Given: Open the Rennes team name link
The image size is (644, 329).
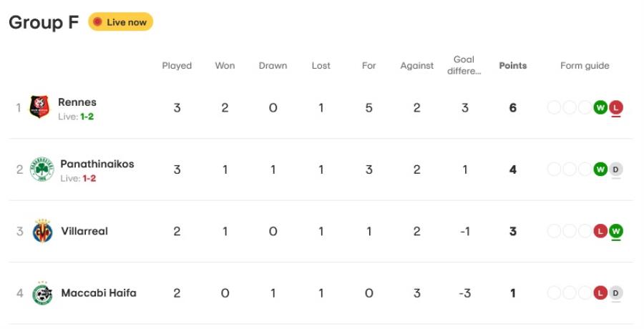Looking at the screenshot, I should (x=77, y=102).
